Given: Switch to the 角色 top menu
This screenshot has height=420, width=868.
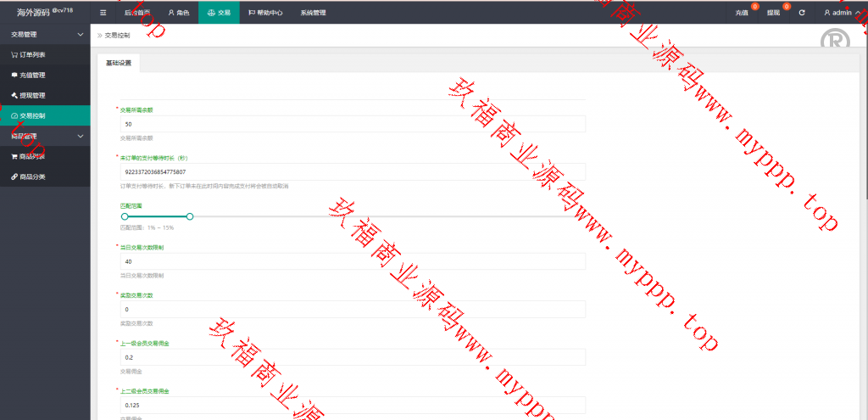Looking at the screenshot, I should tap(178, 13).
